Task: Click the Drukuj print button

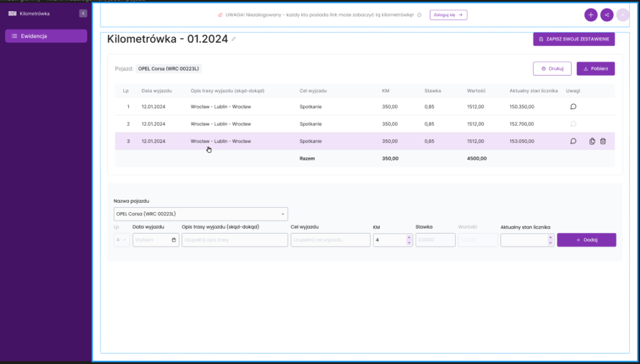Action: 552,69
